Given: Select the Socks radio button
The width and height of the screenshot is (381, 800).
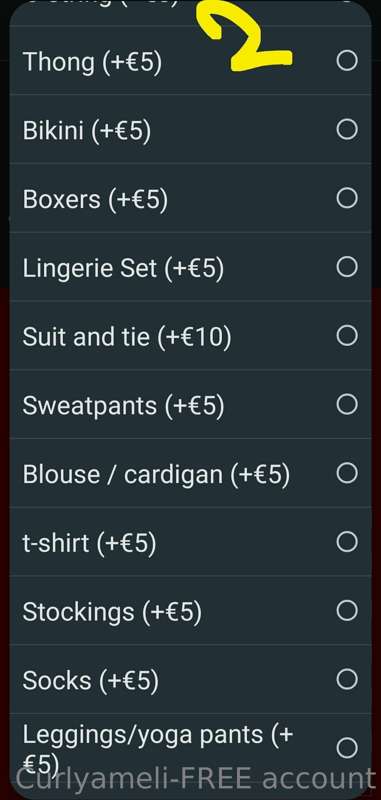Looking at the screenshot, I should click(347, 679).
